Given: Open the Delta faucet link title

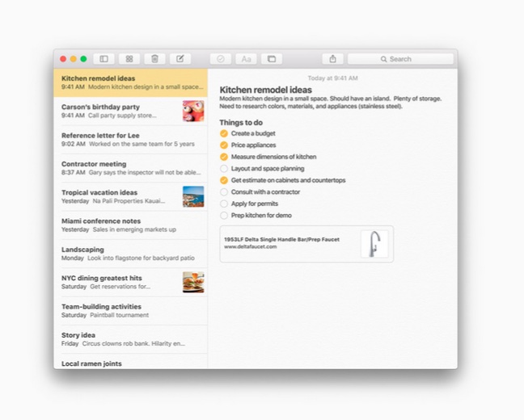Looking at the screenshot, I should [281, 239].
